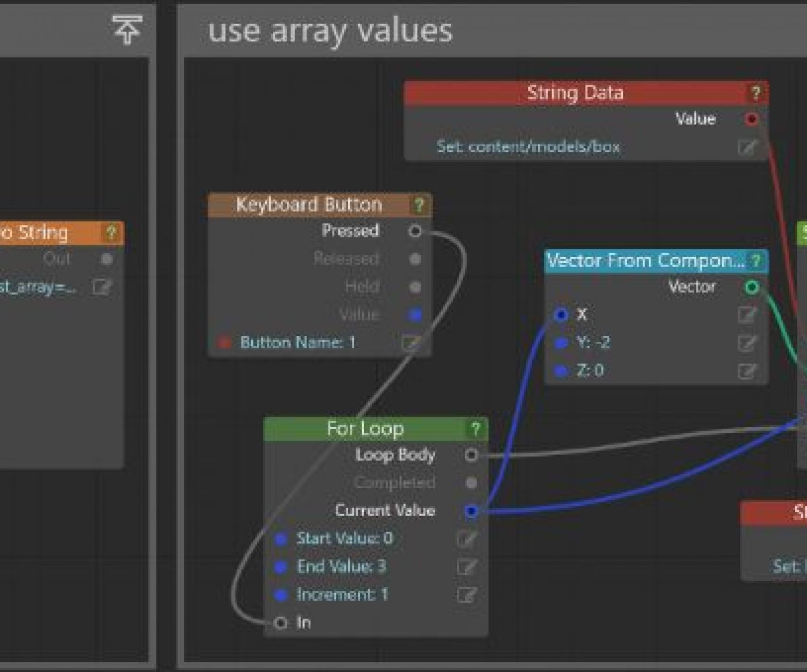Select the Pressed output port on Keyboard Button

click(415, 231)
